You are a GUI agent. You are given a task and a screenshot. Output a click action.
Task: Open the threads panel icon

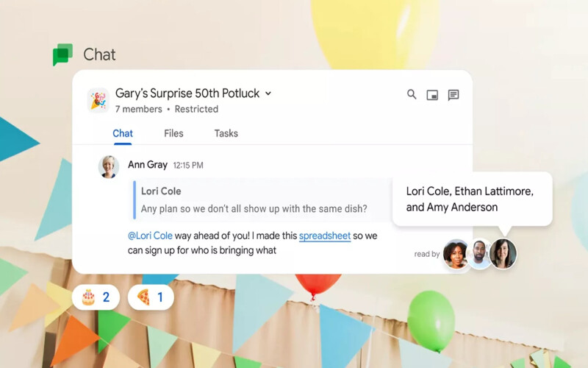[x=453, y=95]
